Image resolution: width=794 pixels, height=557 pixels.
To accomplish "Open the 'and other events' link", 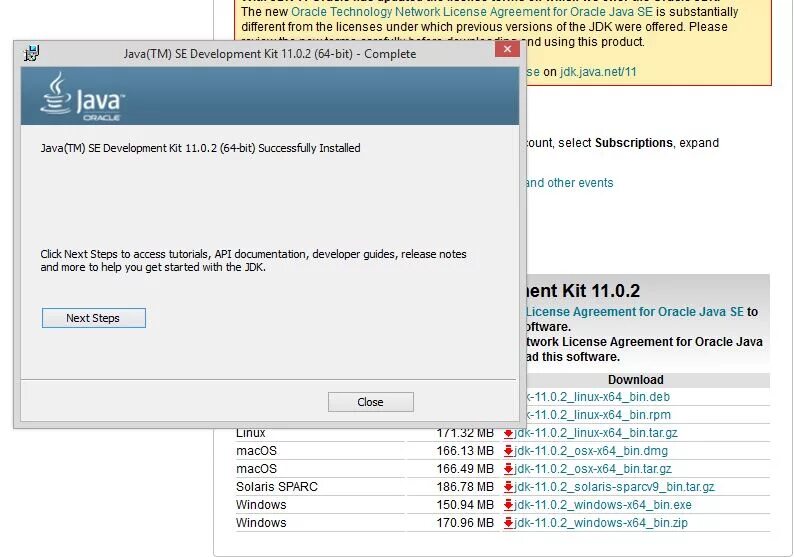I will 570,183.
